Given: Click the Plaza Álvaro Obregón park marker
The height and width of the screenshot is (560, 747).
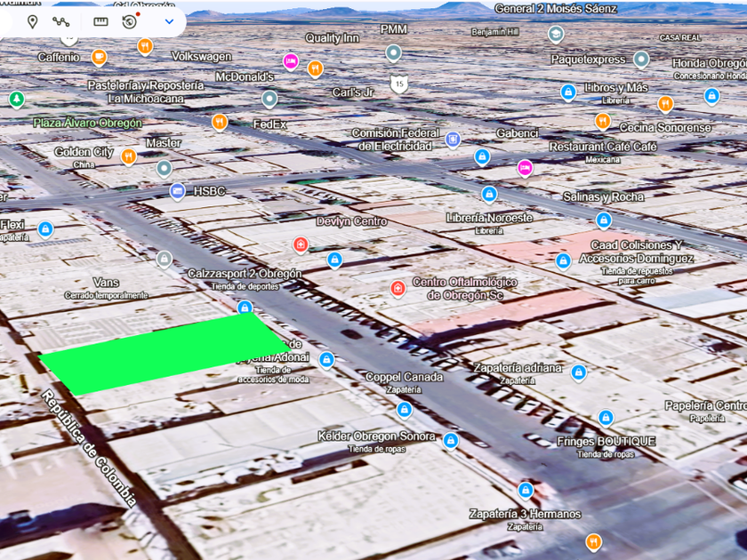Looking at the screenshot, I should click(x=16, y=99).
